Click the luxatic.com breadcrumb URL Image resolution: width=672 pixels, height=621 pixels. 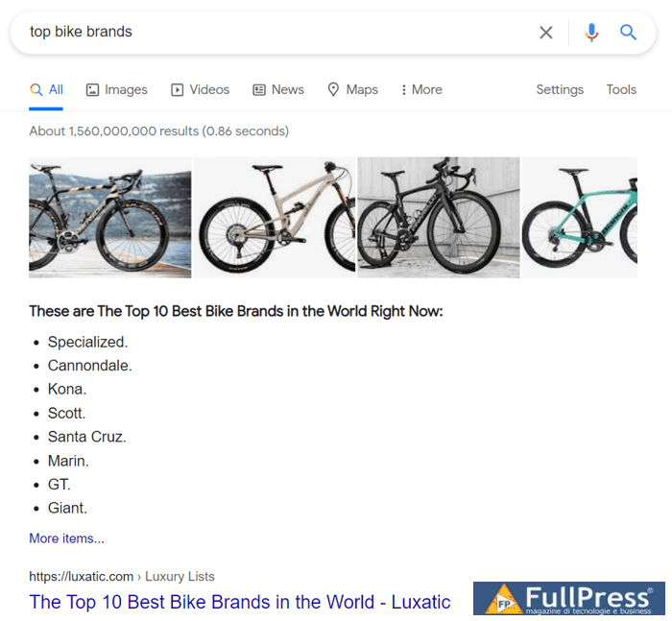(x=81, y=577)
